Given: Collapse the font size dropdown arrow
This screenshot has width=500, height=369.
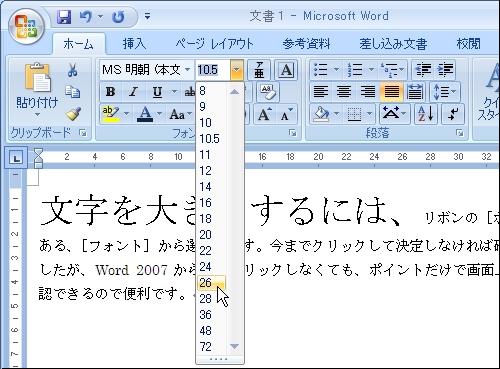Looking at the screenshot, I should [x=236, y=70].
